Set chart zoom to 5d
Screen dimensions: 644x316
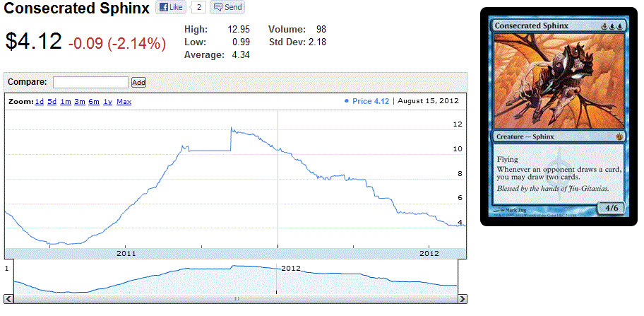click(x=52, y=102)
